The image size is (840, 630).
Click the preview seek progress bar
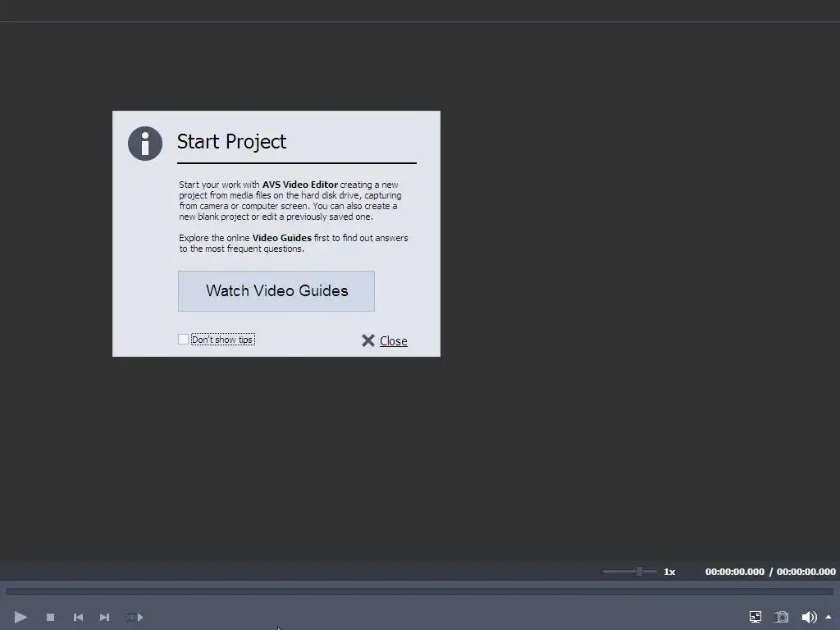point(419,591)
